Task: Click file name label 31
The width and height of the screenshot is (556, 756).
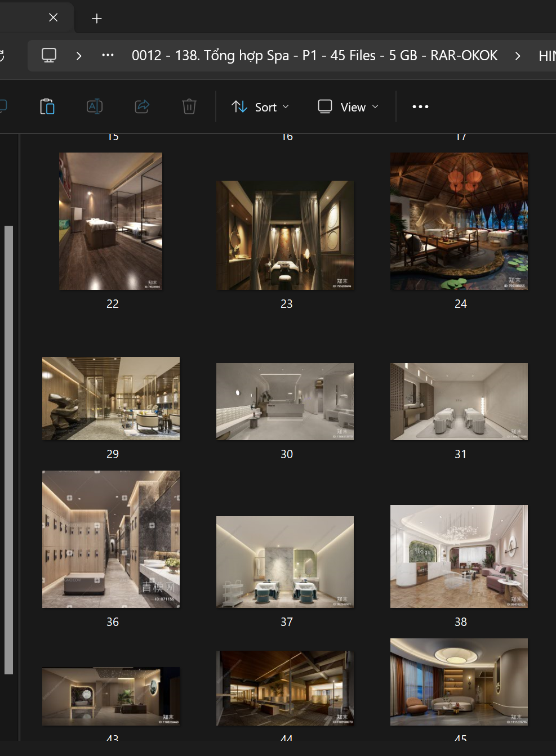Action: pyautogui.click(x=461, y=454)
